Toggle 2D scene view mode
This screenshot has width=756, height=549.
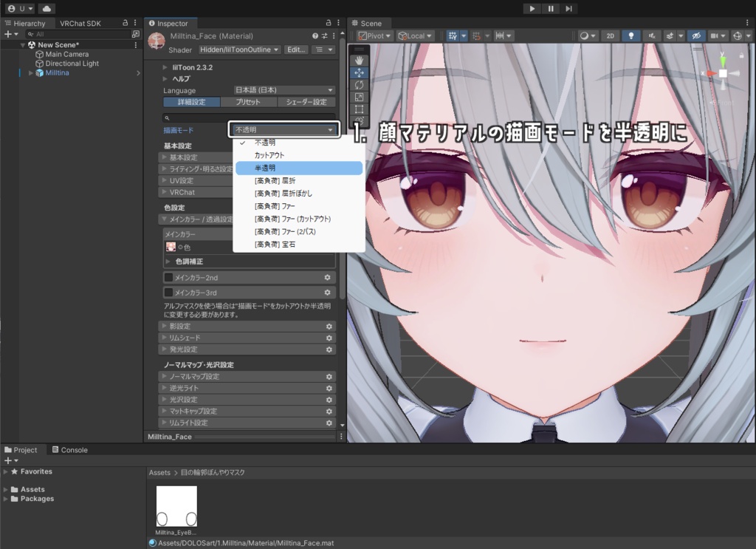coord(611,35)
